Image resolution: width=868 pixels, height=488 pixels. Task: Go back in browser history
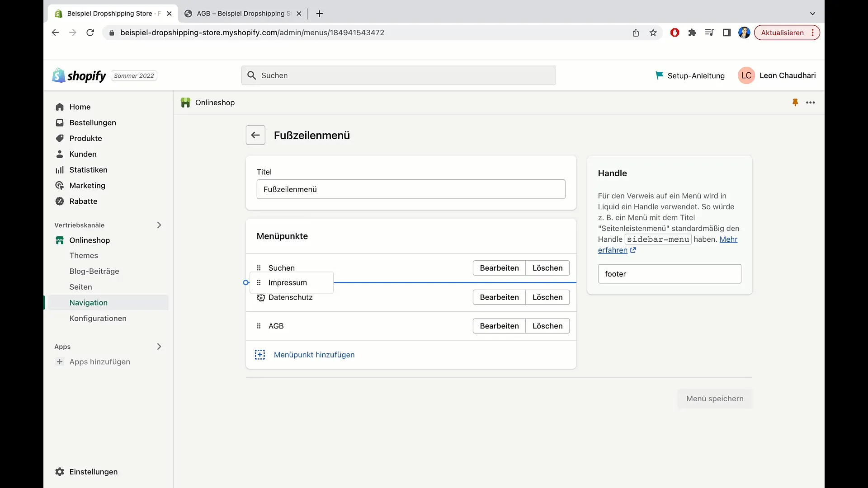click(55, 33)
